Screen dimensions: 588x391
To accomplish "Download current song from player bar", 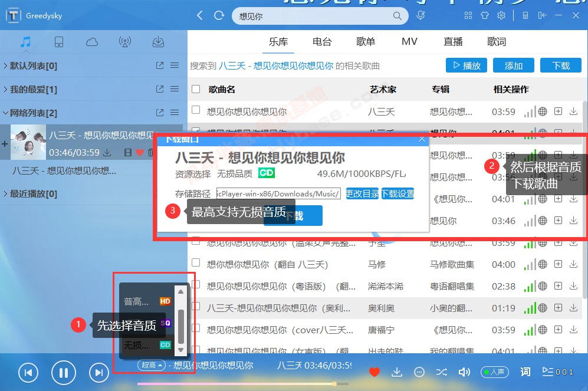I will tap(397, 372).
